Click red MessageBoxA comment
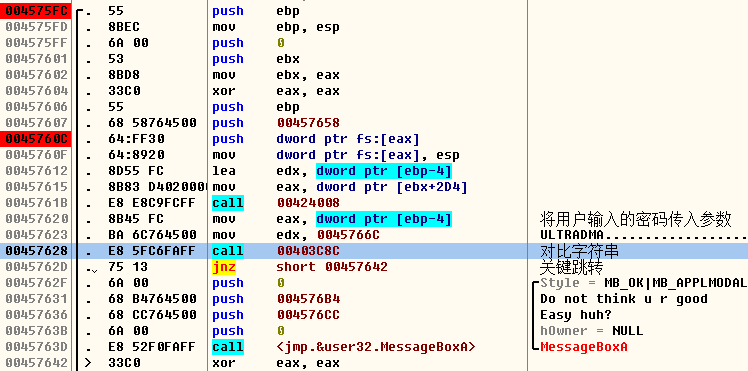Image resolution: width=748 pixels, height=371 pixels. [x=583, y=347]
